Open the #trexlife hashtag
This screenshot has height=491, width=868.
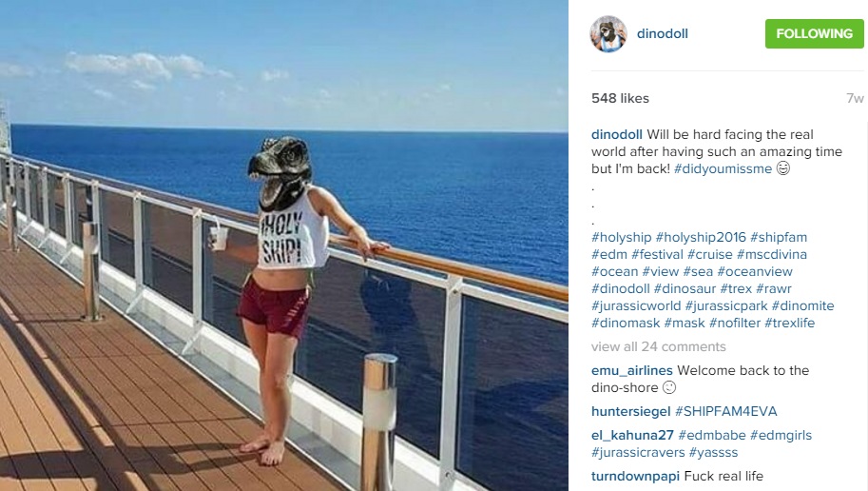789,324
